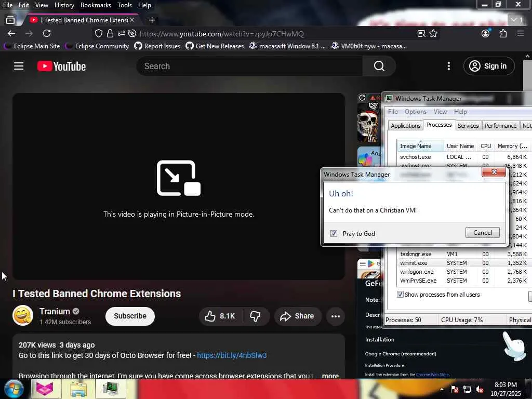The image size is (532, 399).
Task: Open the File menu in the browser
Action: (x=8, y=5)
